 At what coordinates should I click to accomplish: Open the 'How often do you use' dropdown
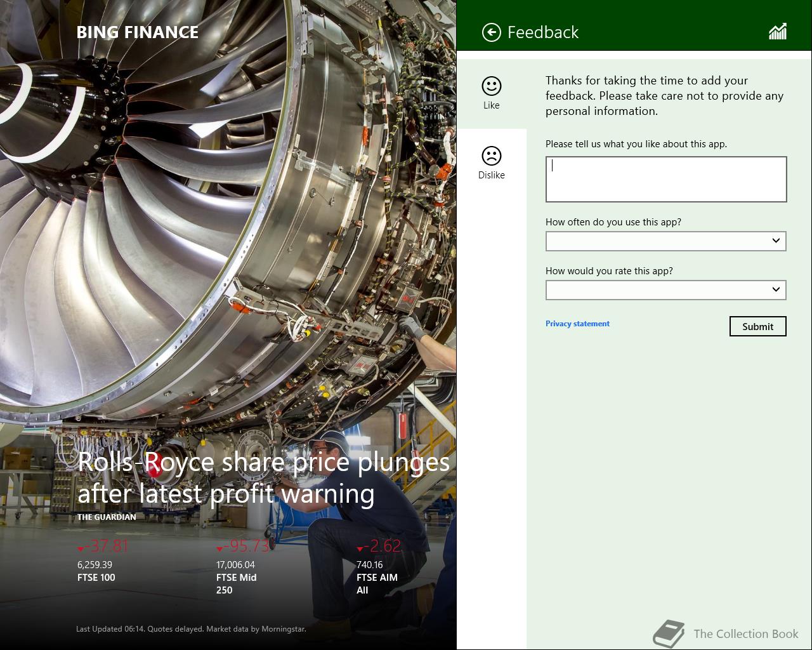click(666, 241)
